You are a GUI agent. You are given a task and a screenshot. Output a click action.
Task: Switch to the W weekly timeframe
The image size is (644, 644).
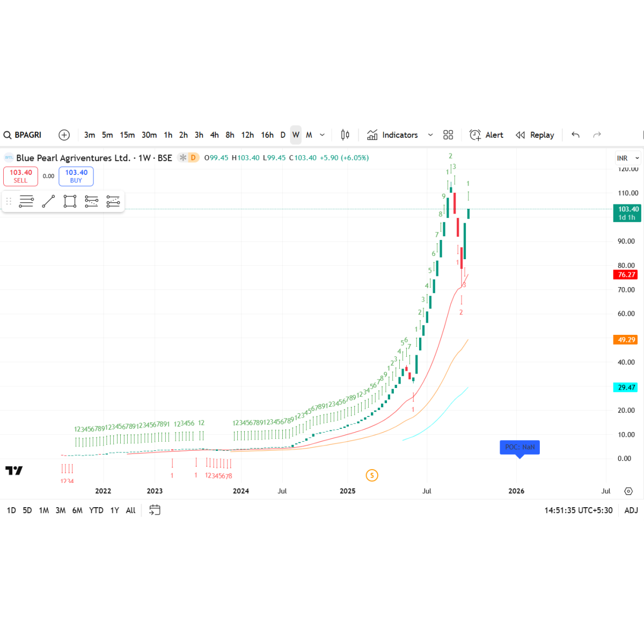coord(296,135)
